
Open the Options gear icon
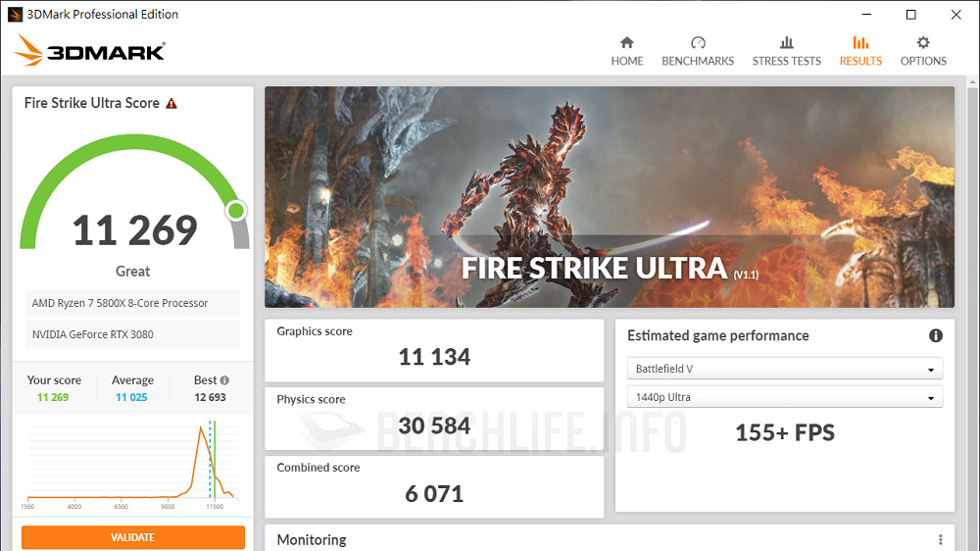point(923,43)
